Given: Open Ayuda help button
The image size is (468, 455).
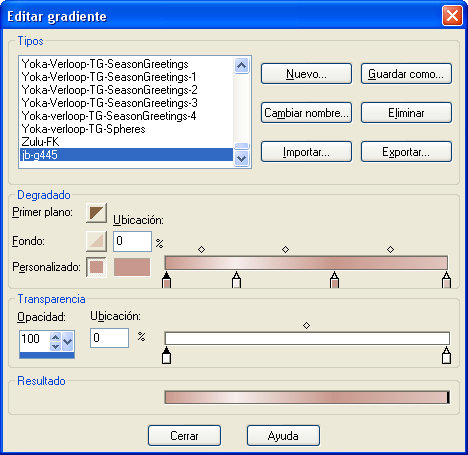Looking at the screenshot, I should click(283, 436).
